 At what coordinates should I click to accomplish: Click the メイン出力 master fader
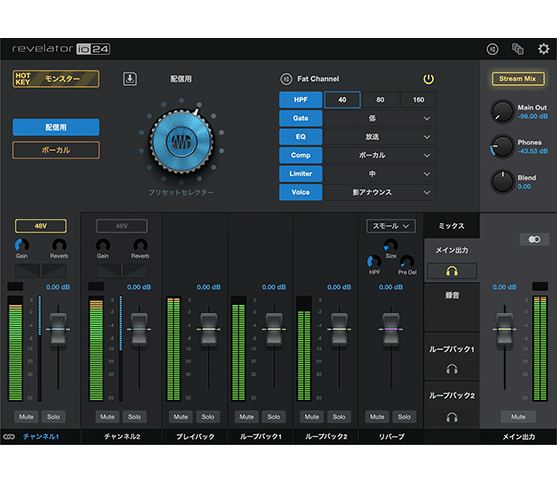(504, 329)
